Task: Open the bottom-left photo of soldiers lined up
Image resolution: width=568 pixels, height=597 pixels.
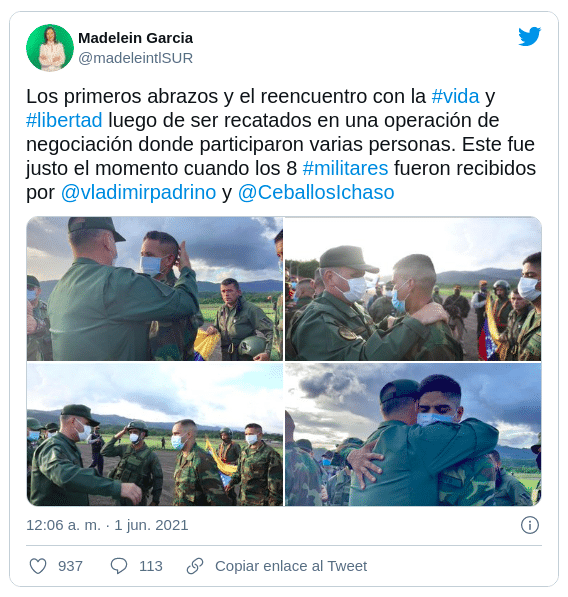Action: (x=155, y=434)
